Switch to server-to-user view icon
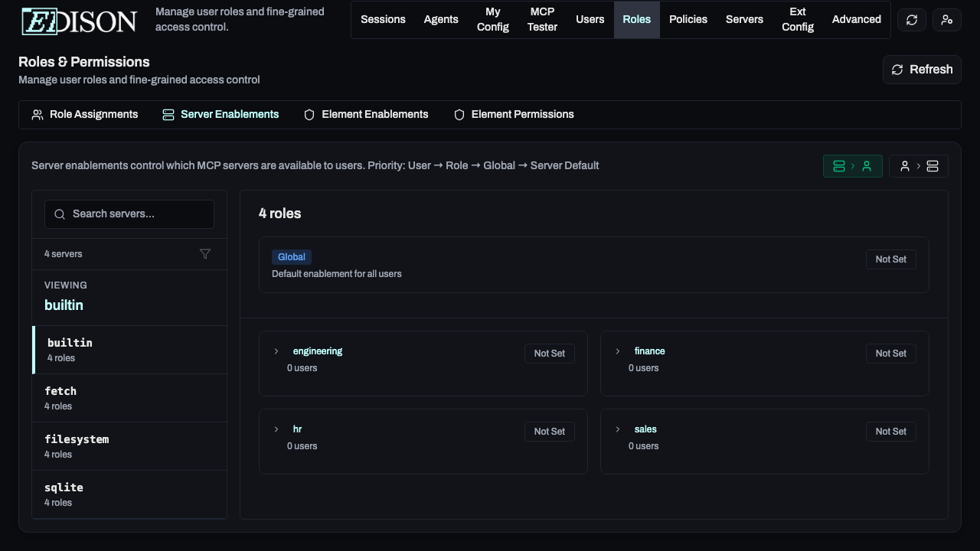980x551 pixels. click(x=852, y=166)
